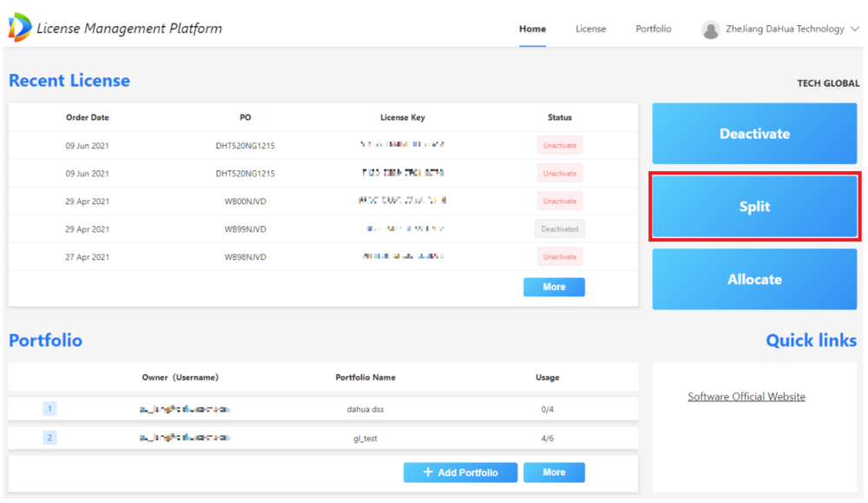868x503 pixels.
Task: Open the dahua dss portfolio entry
Action: pos(365,409)
